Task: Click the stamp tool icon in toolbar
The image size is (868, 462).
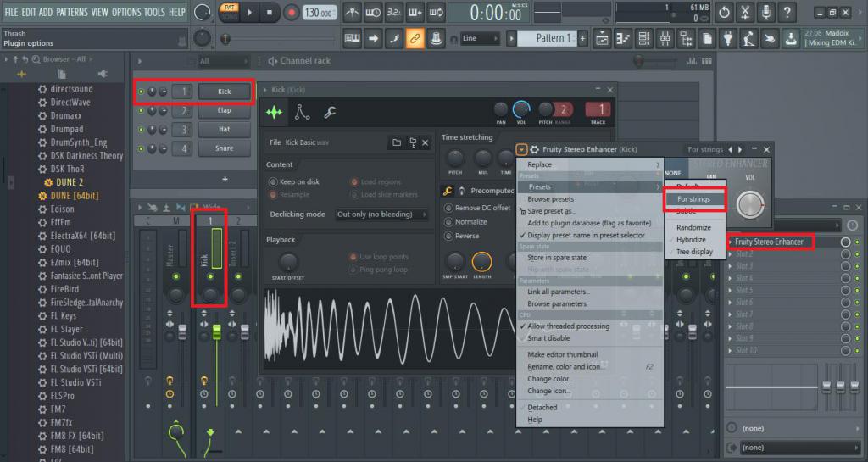Action: (436, 38)
